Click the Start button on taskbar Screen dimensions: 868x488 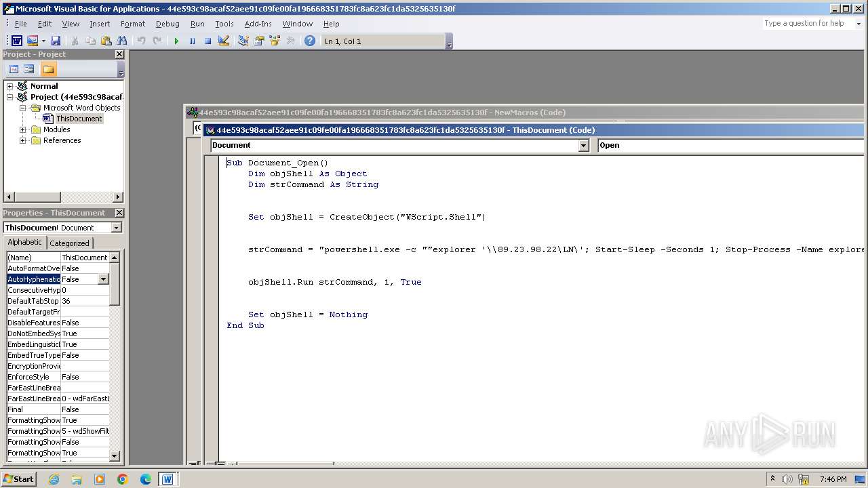coord(18,479)
